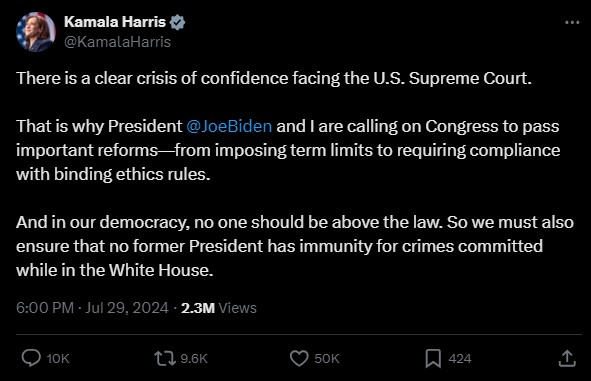Open Kamala Harris profile picture
This screenshot has height=381, width=591.
pos(36,32)
